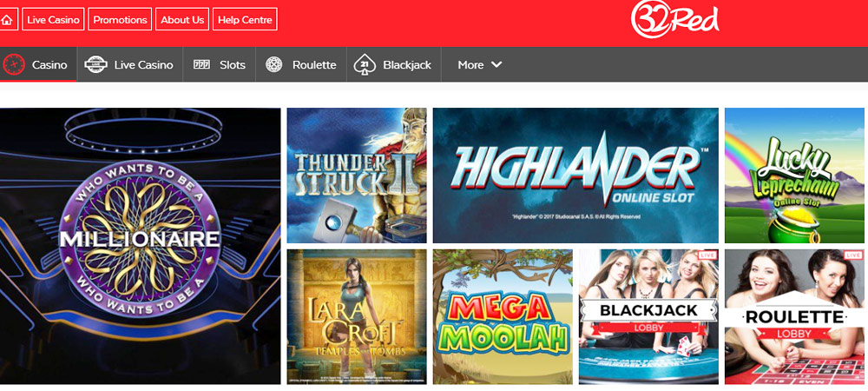The image size is (868, 391).
Task: Enter the live Roulette Lobby tile
Action: [794, 317]
